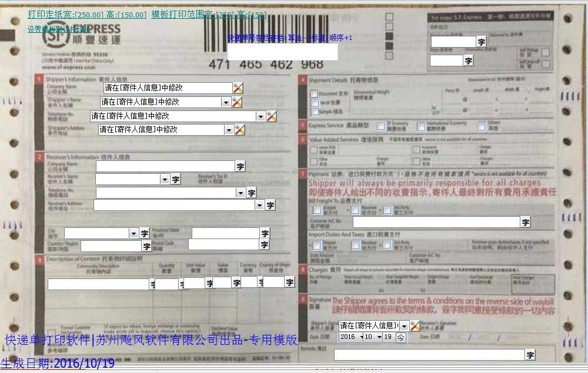Expand the sender Telephone No dropdown
This screenshot has height=373, width=588.
260,116
